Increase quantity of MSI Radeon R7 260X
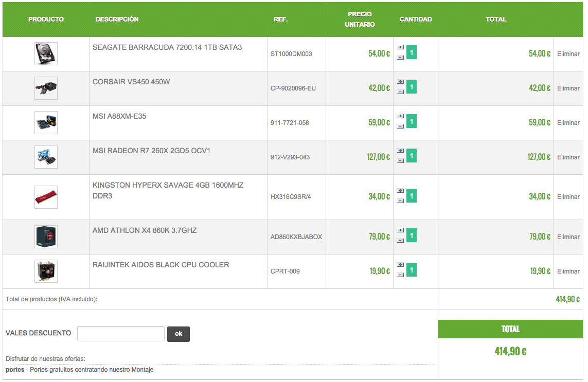 click(400, 151)
